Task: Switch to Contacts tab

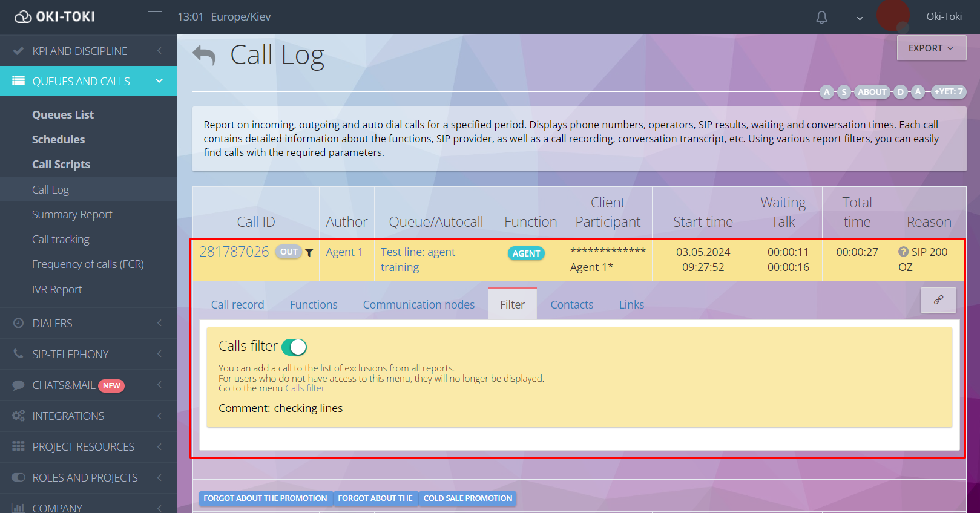Action: (571, 305)
